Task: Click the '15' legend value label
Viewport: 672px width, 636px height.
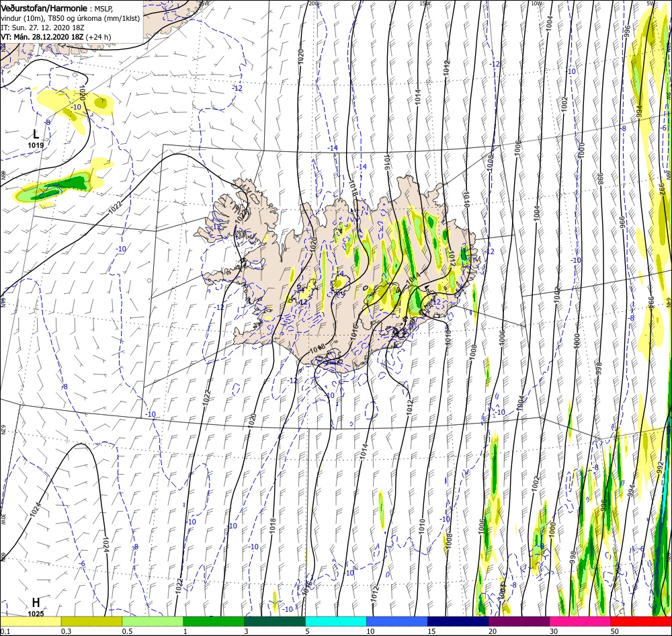Action: coord(431,631)
